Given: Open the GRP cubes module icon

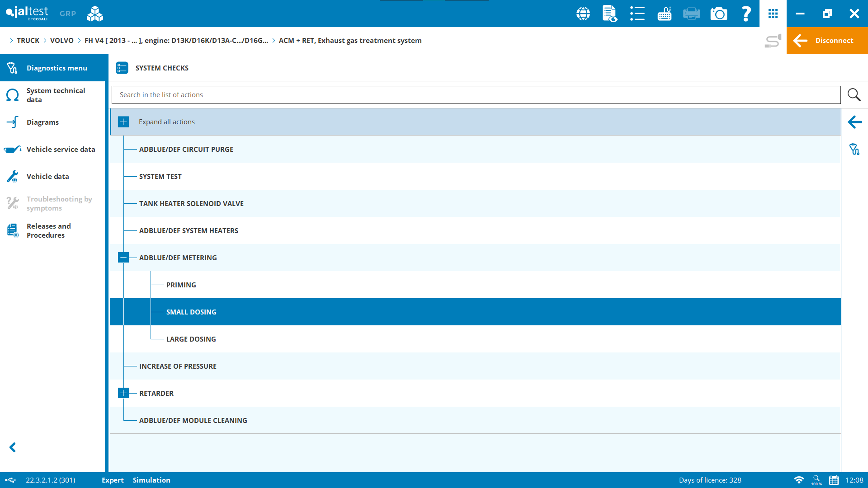Looking at the screenshot, I should [x=95, y=14].
